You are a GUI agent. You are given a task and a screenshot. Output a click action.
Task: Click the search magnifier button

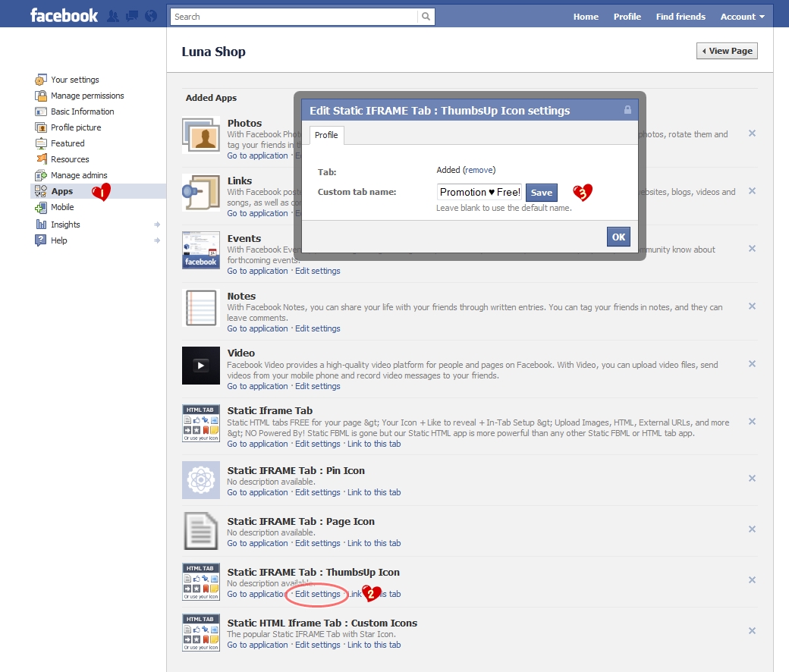click(426, 17)
